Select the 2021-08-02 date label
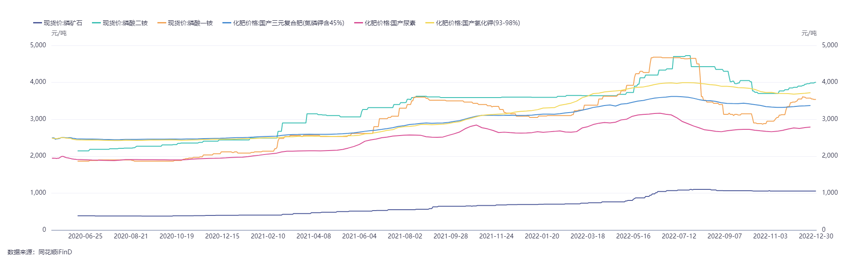 point(405,236)
